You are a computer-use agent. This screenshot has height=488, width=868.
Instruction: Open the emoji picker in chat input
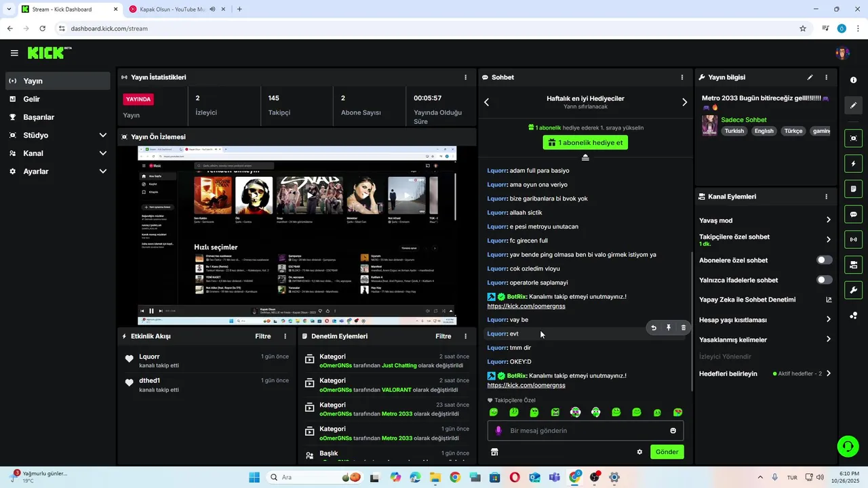[673, 430]
